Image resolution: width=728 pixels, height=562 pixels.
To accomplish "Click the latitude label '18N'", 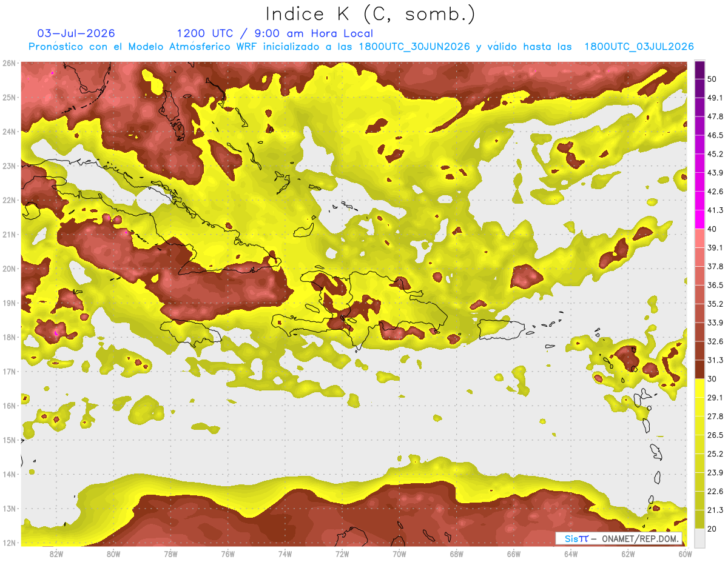I will point(9,337).
